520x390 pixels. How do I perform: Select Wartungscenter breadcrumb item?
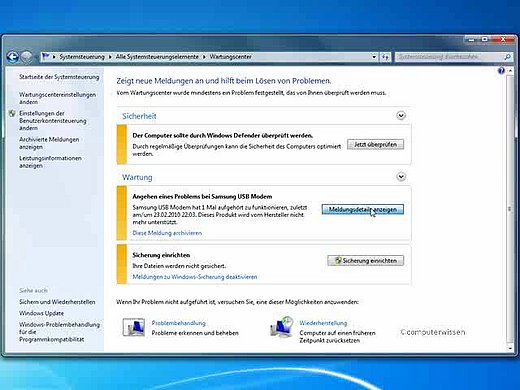click(x=230, y=57)
